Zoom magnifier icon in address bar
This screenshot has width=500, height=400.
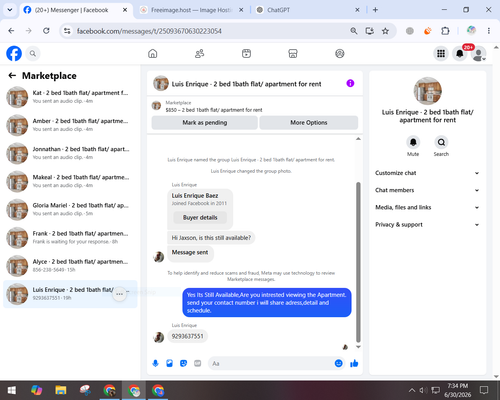(x=354, y=31)
